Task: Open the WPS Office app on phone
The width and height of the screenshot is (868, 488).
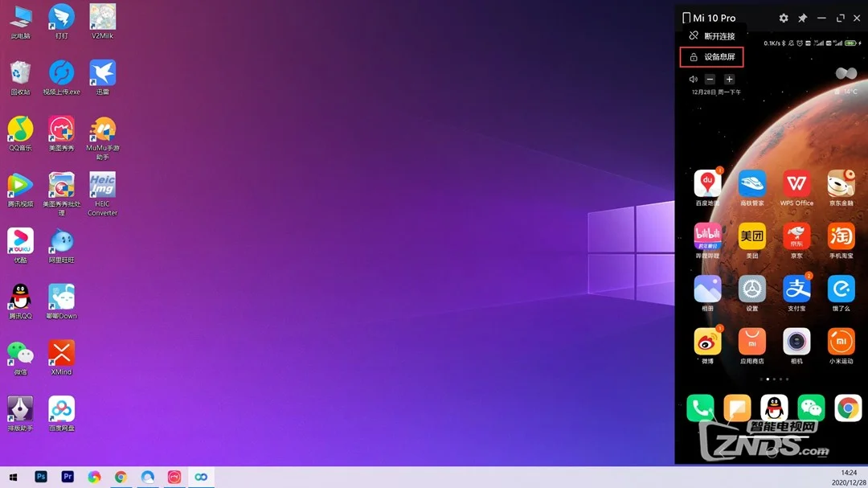Action: tap(796, 184)
